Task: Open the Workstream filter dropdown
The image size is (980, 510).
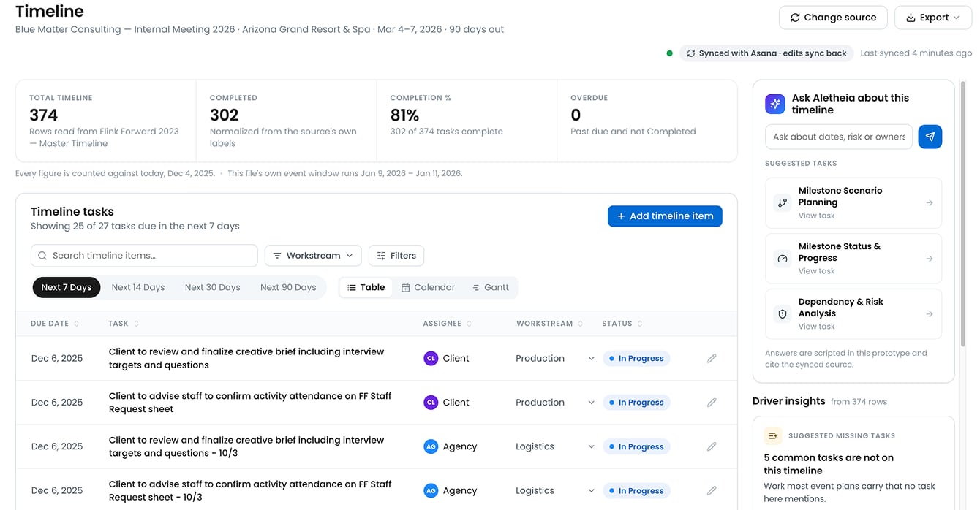Action: [313, 256]
